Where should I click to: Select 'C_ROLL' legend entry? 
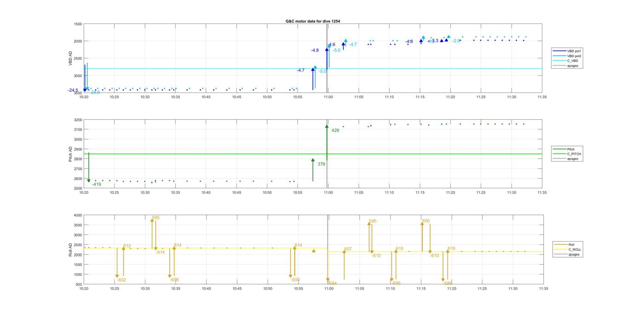point(575,249)
